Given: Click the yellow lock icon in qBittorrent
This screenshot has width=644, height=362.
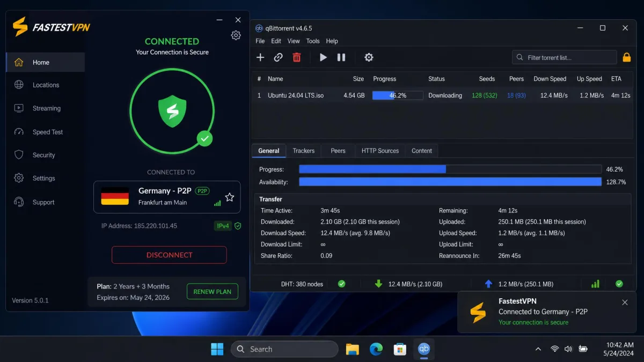Looking at the screenshot, I should [x=626, y=57].
